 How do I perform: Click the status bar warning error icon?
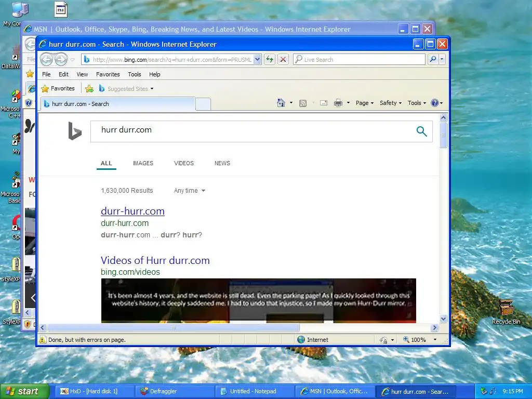coord(43,340)
